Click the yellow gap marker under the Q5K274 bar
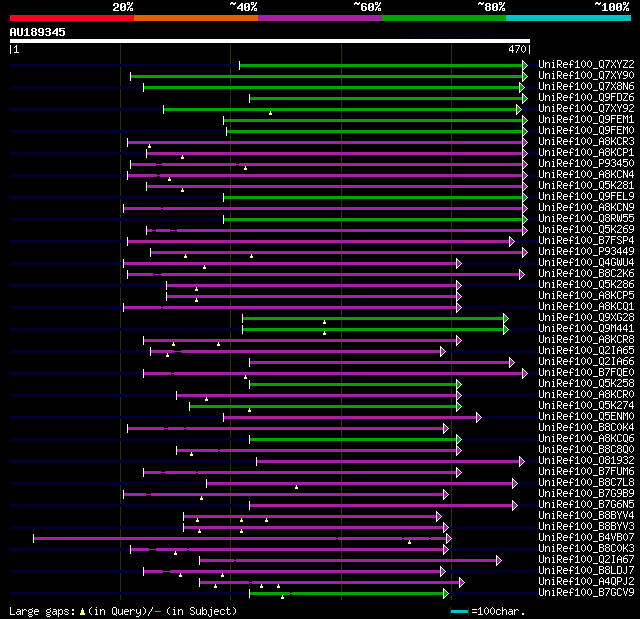Screen dimensions: 640x619 249,410
